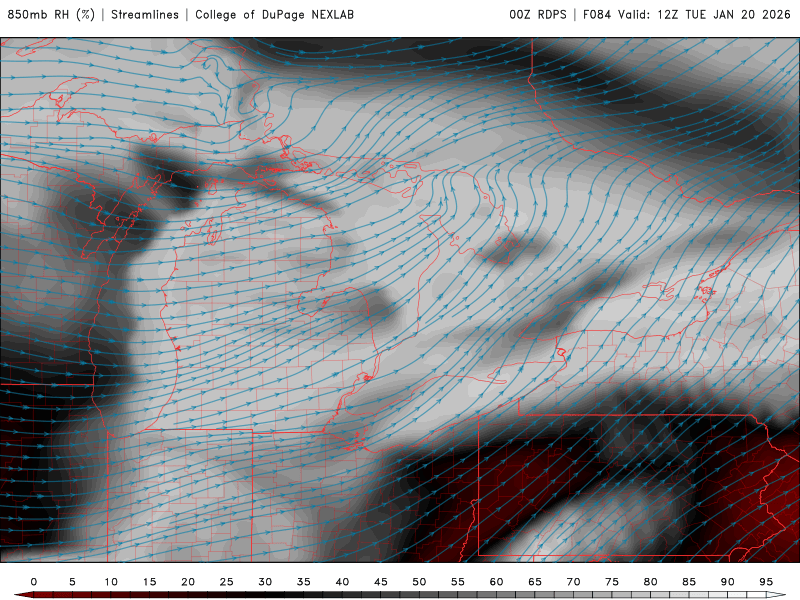This screenshot has height=600, width=800.
Task: Click the "5" label on the color scale
Action: 72,582
